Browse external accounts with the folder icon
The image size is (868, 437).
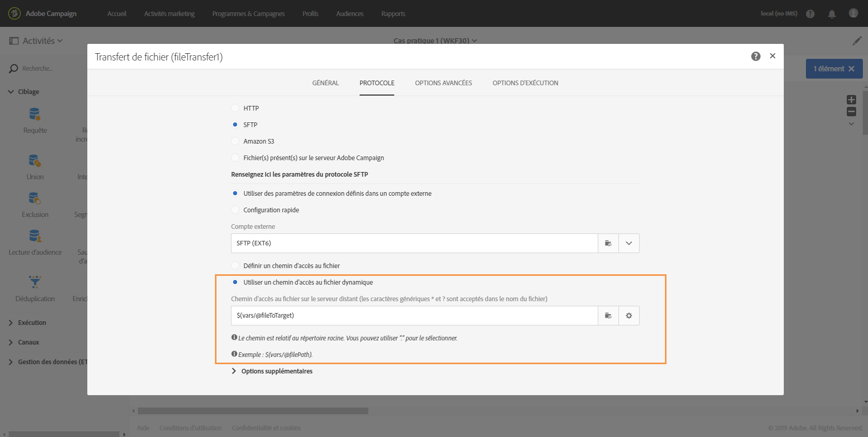608,243
